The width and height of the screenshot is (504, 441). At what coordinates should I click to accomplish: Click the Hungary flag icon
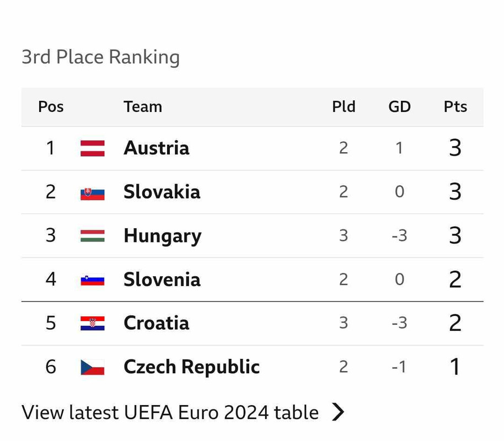[x=92, y=236]
